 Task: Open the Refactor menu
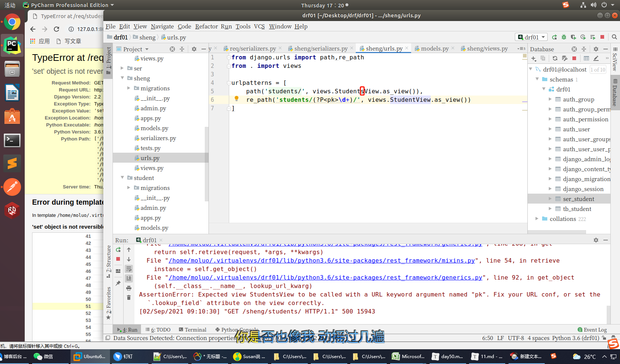(207, 27)
